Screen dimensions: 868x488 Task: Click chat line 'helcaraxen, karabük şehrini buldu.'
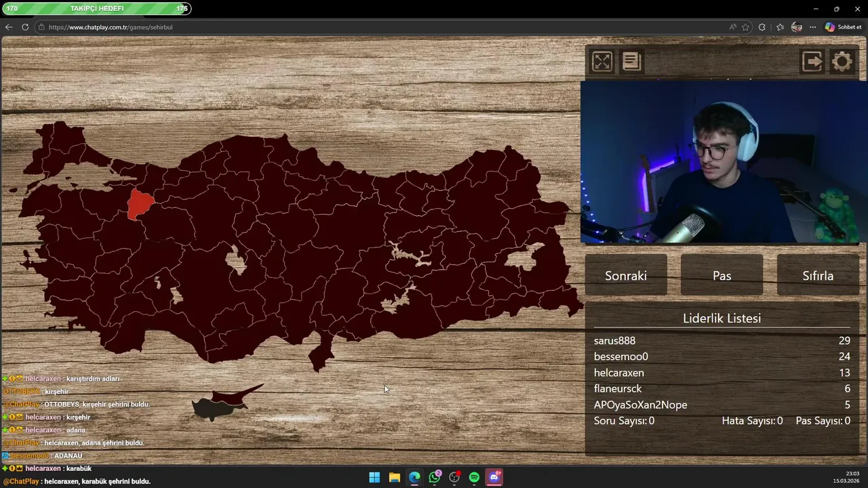click(97, 481)
